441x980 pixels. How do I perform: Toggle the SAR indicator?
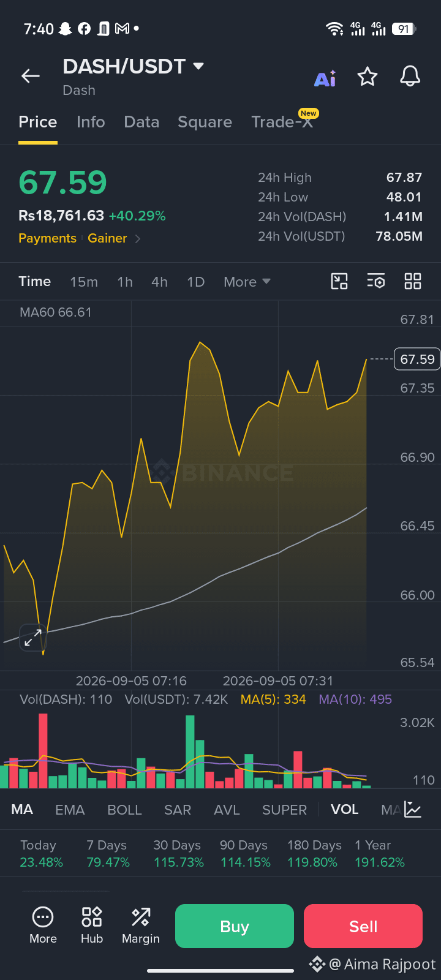tap(178, 810)
